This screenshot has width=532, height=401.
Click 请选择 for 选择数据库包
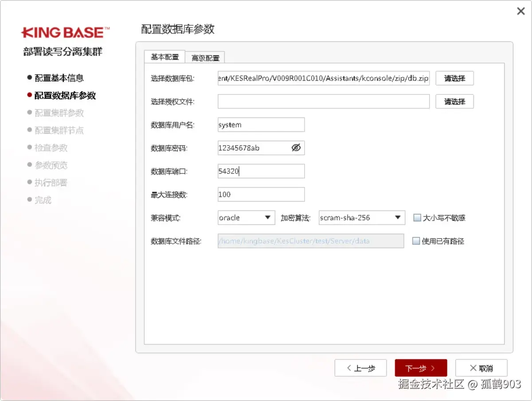click(x=454, y=78)
